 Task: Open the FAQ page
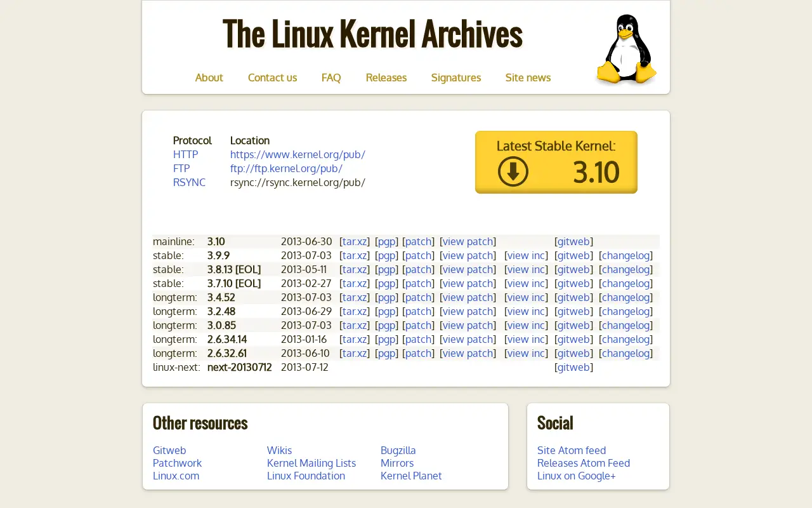(331, 77)
